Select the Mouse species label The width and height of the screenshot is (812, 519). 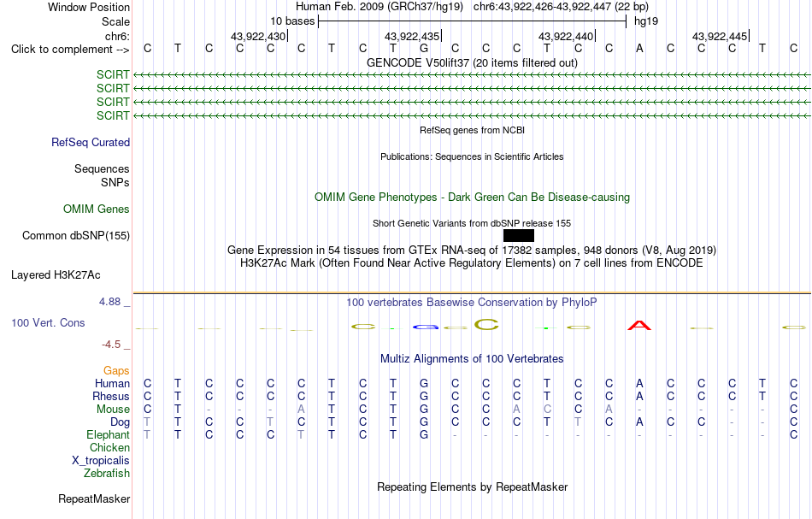114,410
